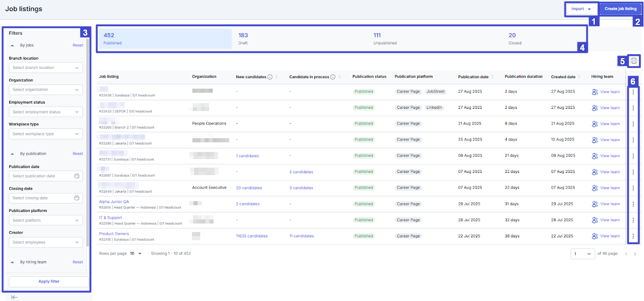Collapse the By jobs filter section

click(12, 46)
